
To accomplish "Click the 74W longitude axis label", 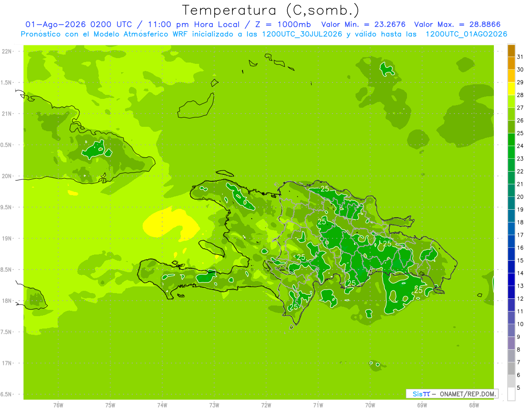I will (162, 405).
